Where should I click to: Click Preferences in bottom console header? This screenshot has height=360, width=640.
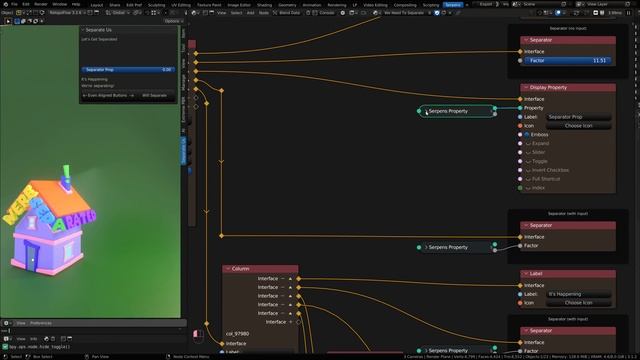[x=41, y=323]
